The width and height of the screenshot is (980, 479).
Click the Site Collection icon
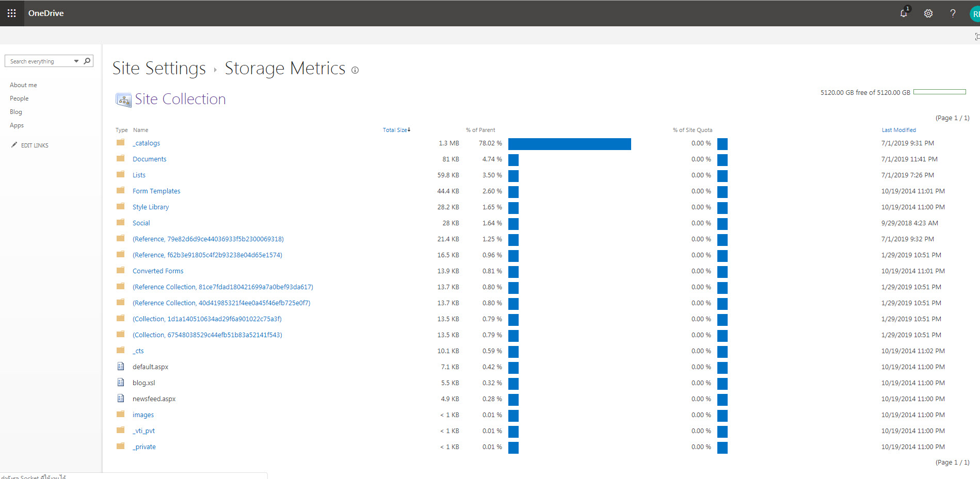123,100
